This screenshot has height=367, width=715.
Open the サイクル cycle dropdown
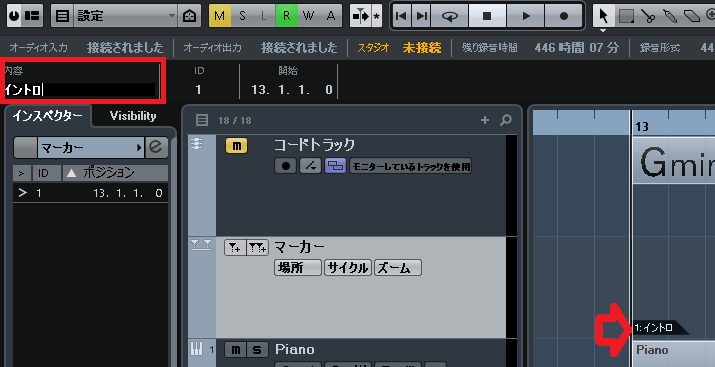click(x=348, y=268)
